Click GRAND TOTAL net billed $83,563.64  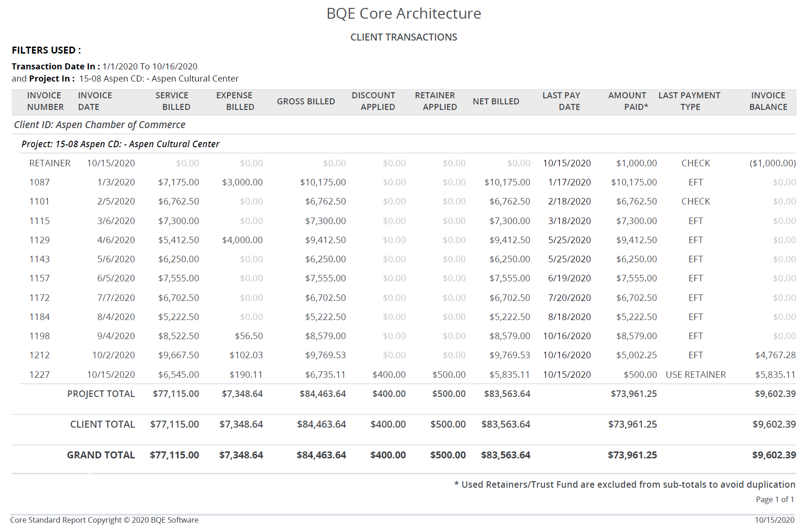tap(506, 456)
